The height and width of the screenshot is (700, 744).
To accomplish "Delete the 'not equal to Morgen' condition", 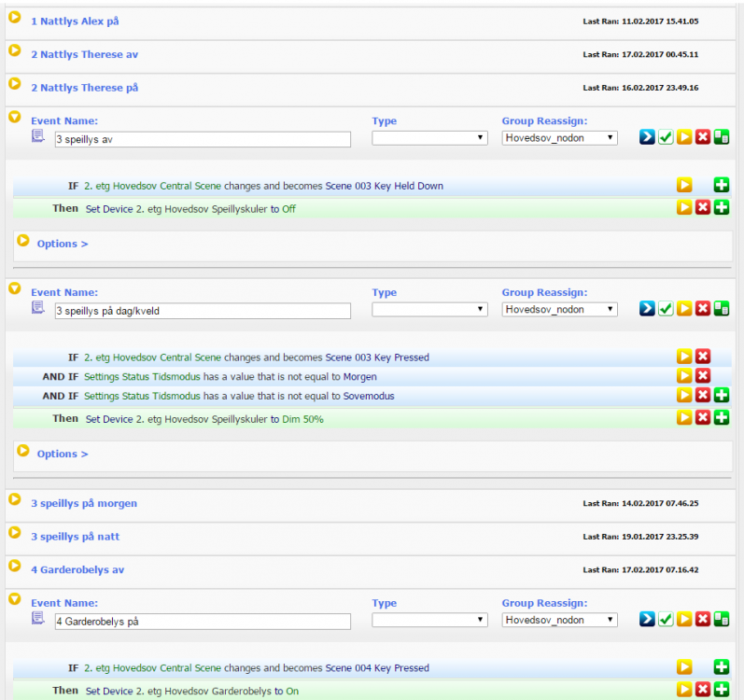I will [x=703, y=376].
